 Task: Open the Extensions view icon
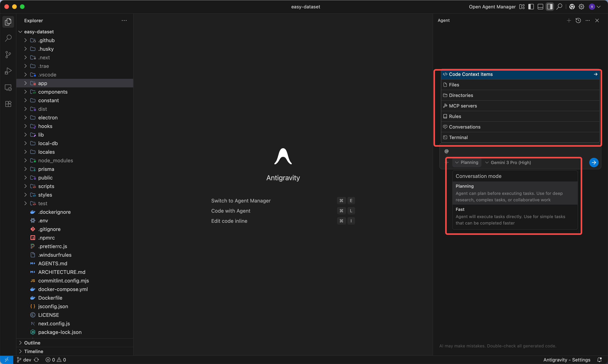pos(8,104)
